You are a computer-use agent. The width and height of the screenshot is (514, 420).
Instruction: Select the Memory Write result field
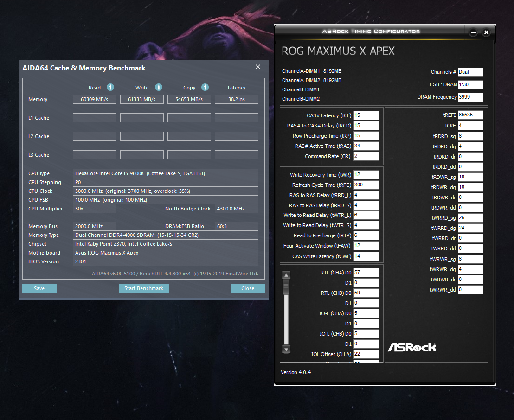[141, 99]
